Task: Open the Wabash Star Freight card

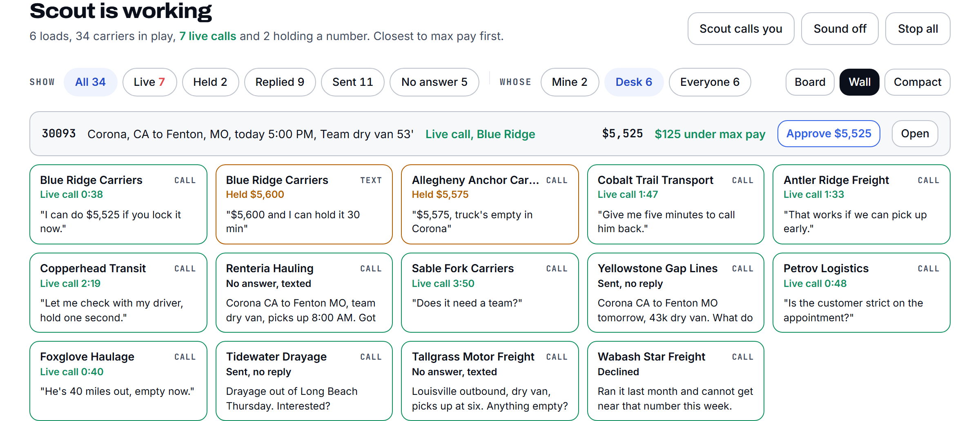Action: click(x=675, y=381)
